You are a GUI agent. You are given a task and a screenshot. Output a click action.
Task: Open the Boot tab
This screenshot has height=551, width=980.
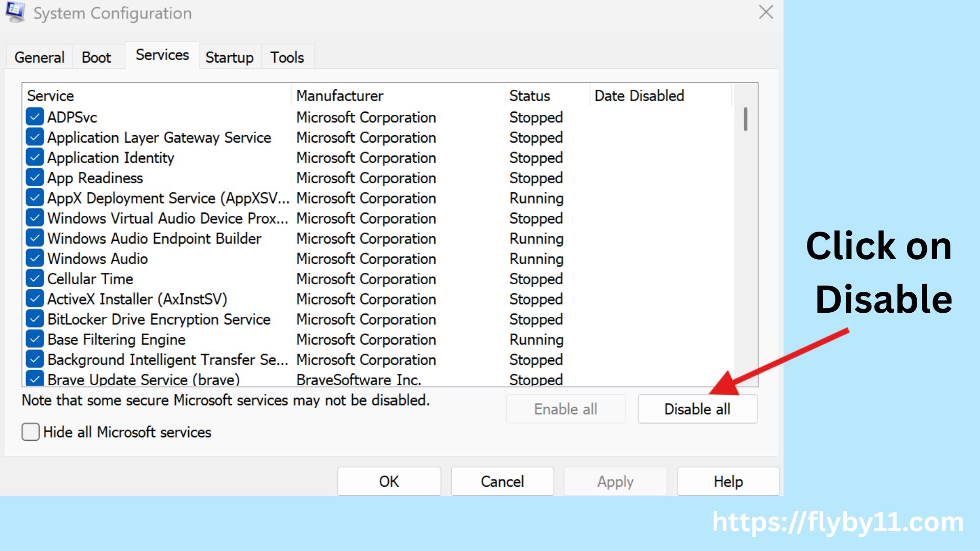pos(96,57)
